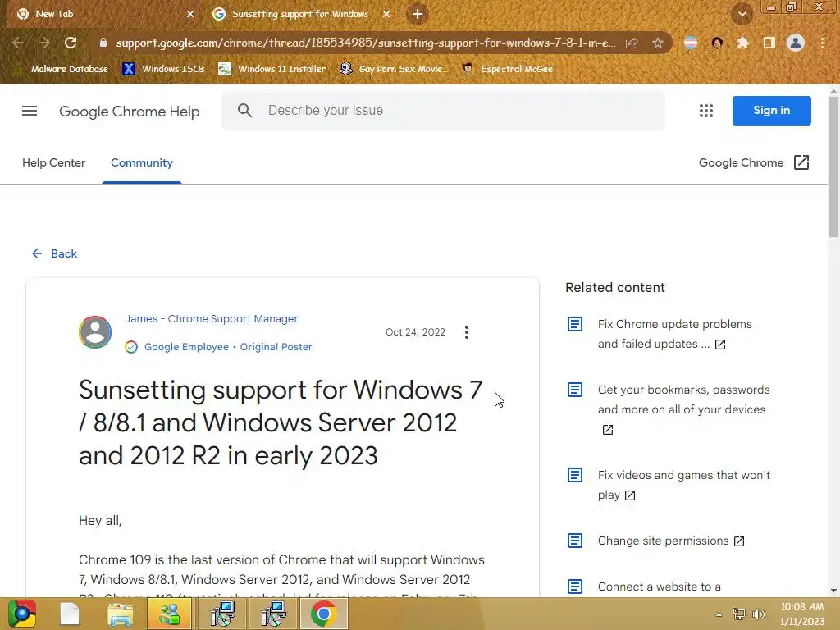Go back using browser back arrow

click(18, 43)
